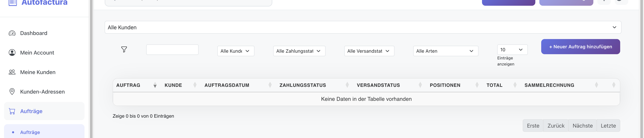Select the Dashboard gauge icon in sidebar
This screenshot has width=644, height=138.
(x=12, y=33)
